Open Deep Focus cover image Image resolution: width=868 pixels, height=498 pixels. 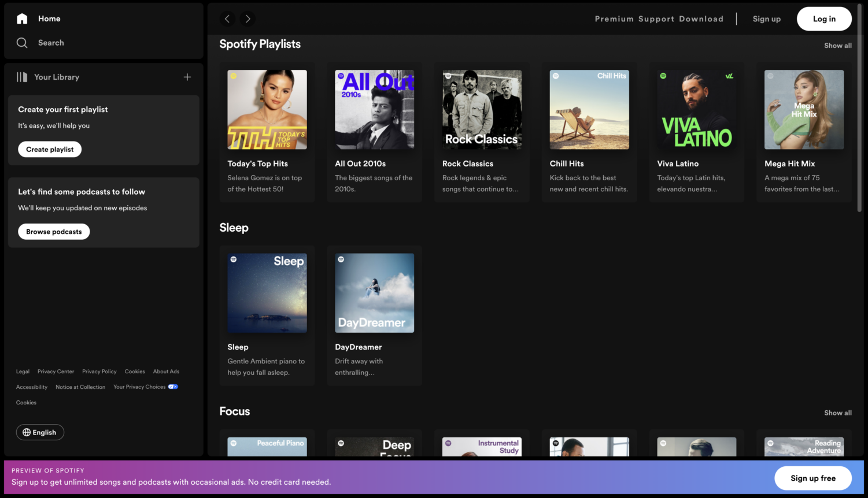tap(375, 447)
